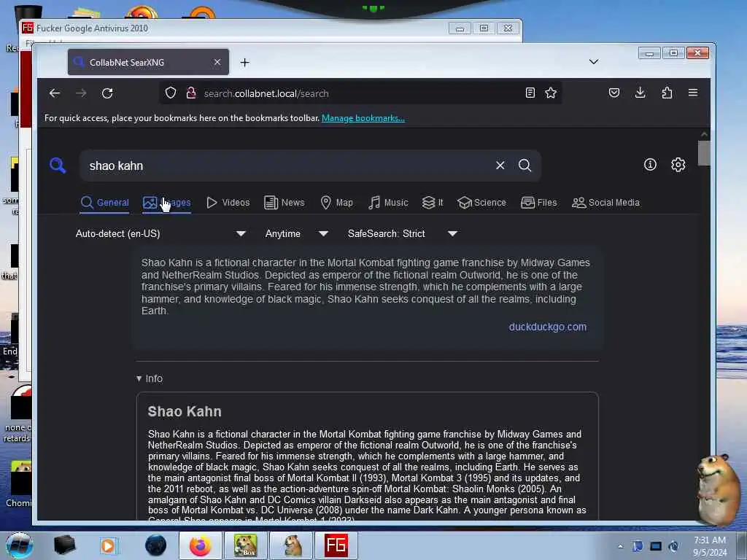Image resolution: width=747 pixels, height=560 pixels.
Task: Open the FG antivirus taskbar button
Action: coord(336,545)
